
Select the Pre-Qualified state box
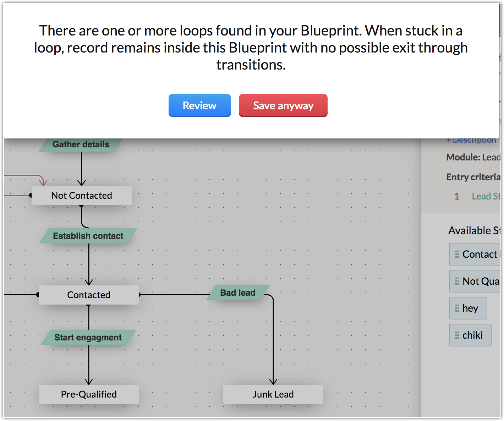point(89,394)
